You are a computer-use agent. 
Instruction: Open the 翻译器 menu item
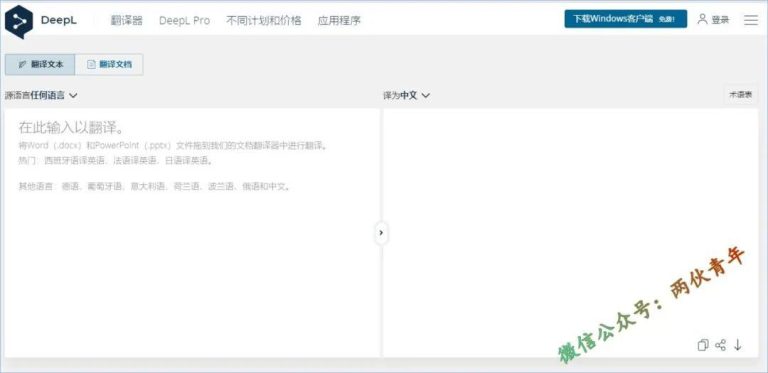(126, 21)
